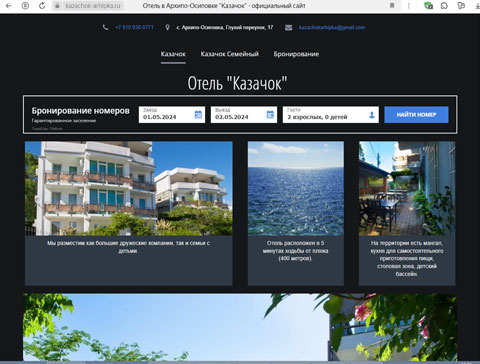Open the green shield extension icon

[x=428, y=6]
